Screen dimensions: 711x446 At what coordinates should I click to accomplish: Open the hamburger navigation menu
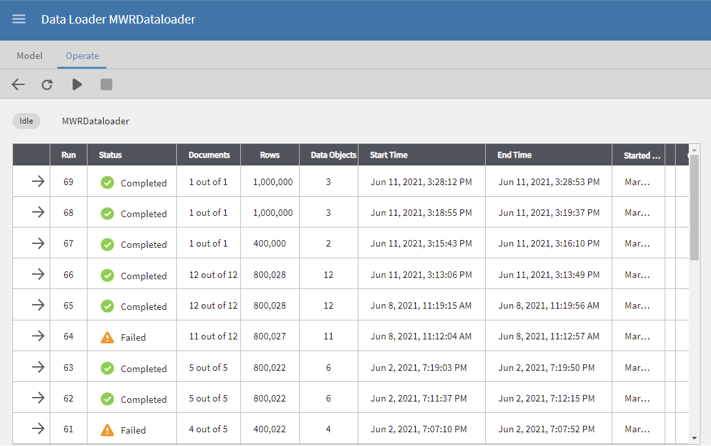coord(19,19)
